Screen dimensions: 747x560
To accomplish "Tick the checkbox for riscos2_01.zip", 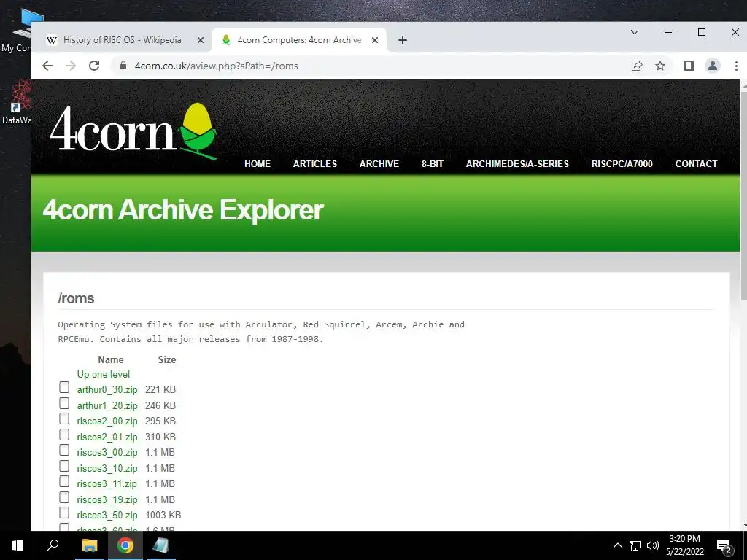I will pyautogui.click(x=64, y=435).
